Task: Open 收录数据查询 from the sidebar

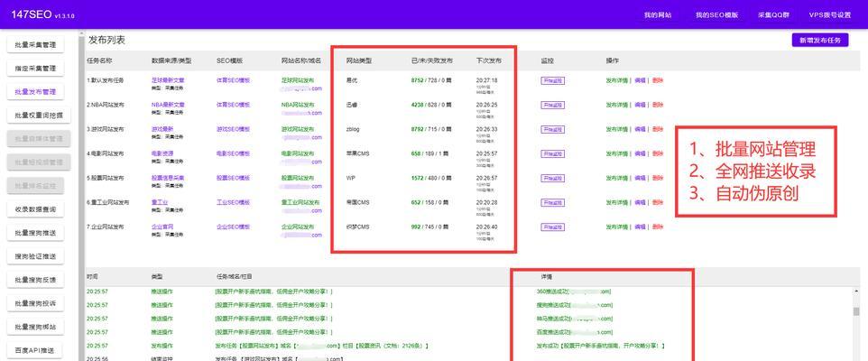Action: pyautogui.click(x=35, y=209)
